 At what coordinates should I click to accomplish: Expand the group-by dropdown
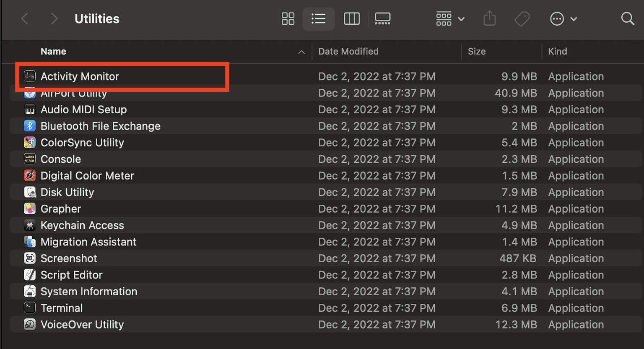(x=450, y=19)
